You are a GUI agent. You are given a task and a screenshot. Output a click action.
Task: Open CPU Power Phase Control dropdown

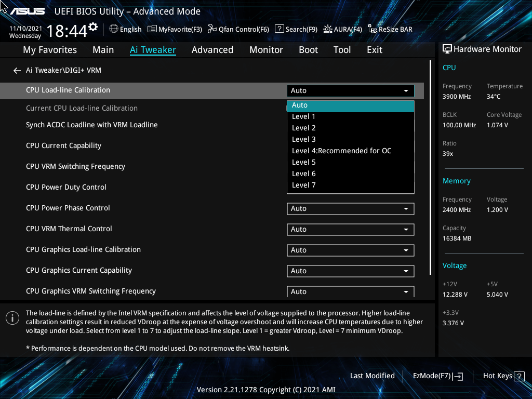click(x=351, y=209)
